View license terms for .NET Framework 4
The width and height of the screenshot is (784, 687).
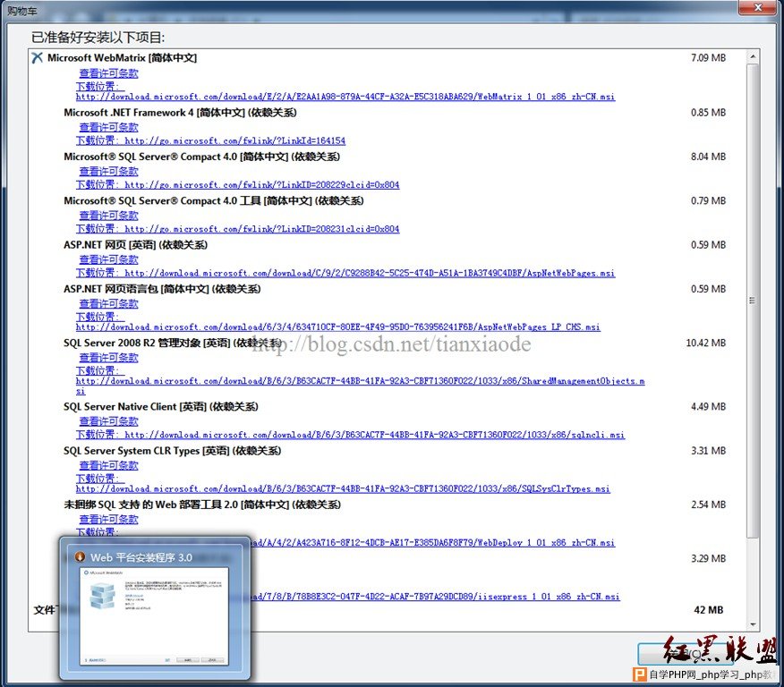(x=108, y=127)
